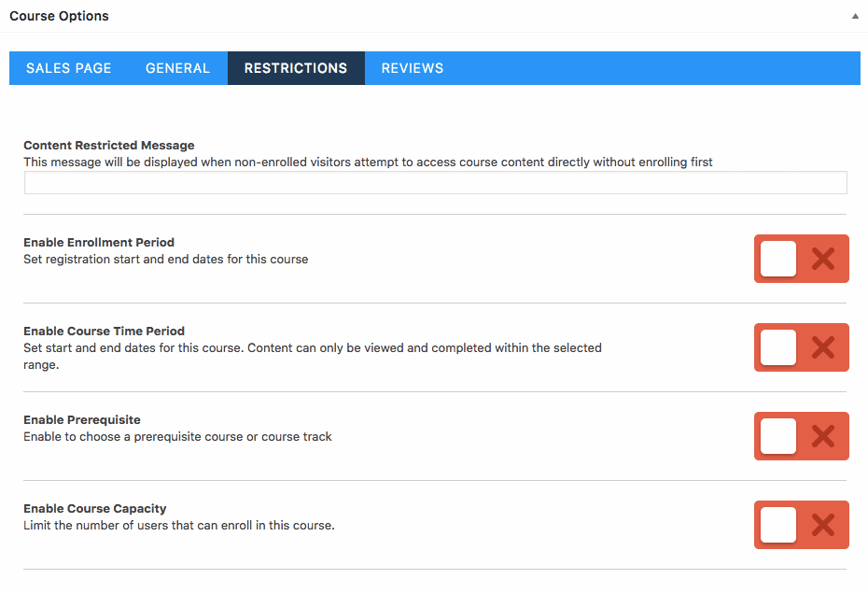Viewport: 868px width, 593px height.
Task: Open the General tab
Action: click(x=177, y=68)
